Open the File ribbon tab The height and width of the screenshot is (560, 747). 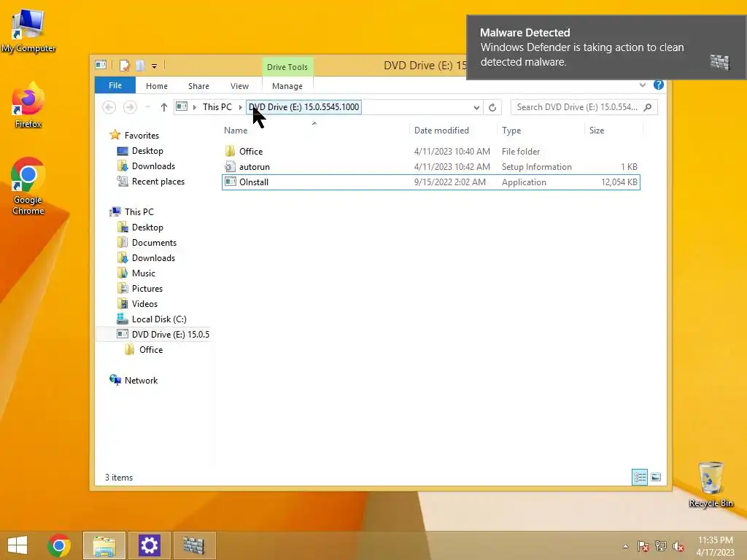click(115, 85)
